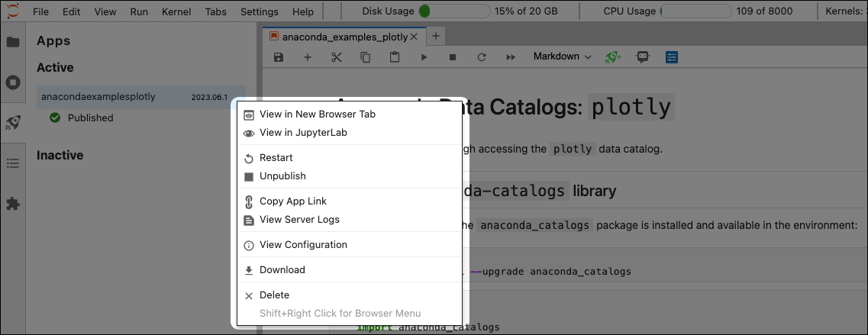The height and width of the screenshot is (335, 868).
Task: Open the running kernels sidebar icon
Action: tap(12, 82)
